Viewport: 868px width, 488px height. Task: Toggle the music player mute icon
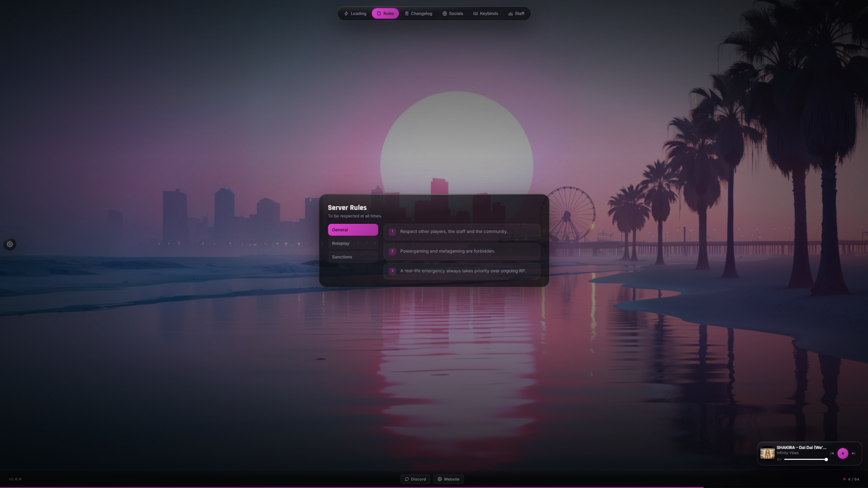(779, 459)
